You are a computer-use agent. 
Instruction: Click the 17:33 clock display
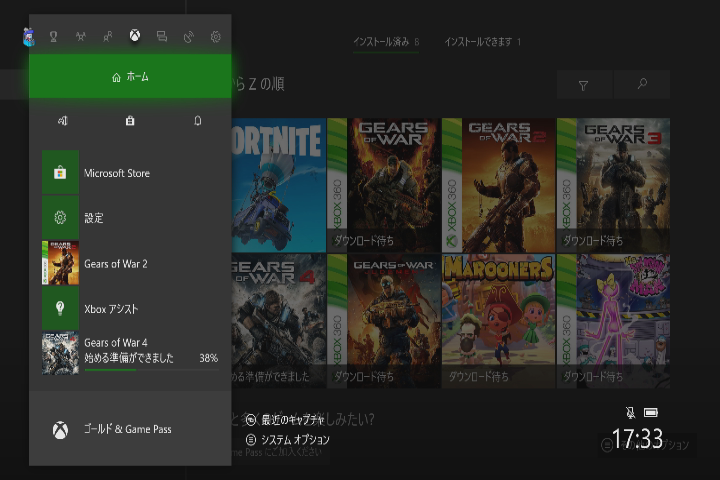[637, 438]
